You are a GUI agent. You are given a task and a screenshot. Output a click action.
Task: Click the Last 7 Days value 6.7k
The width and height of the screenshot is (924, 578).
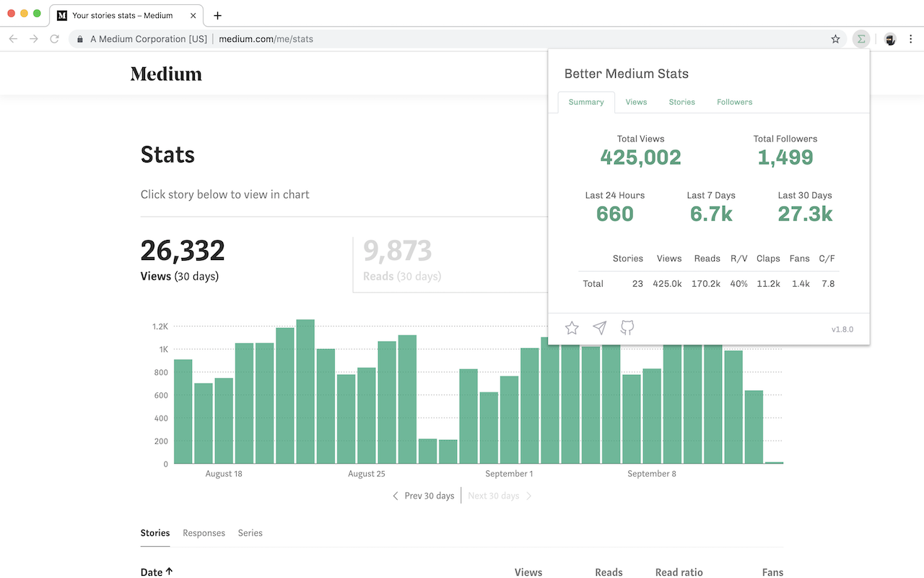click(x=711, y=214)
